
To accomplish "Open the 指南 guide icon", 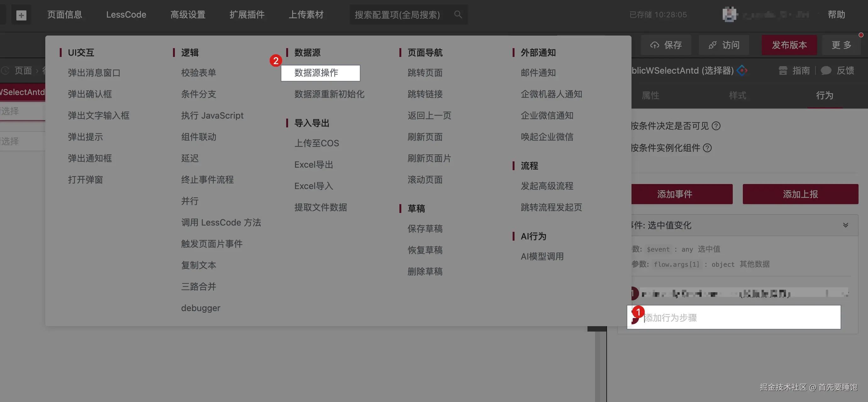I will click(783, 70).
